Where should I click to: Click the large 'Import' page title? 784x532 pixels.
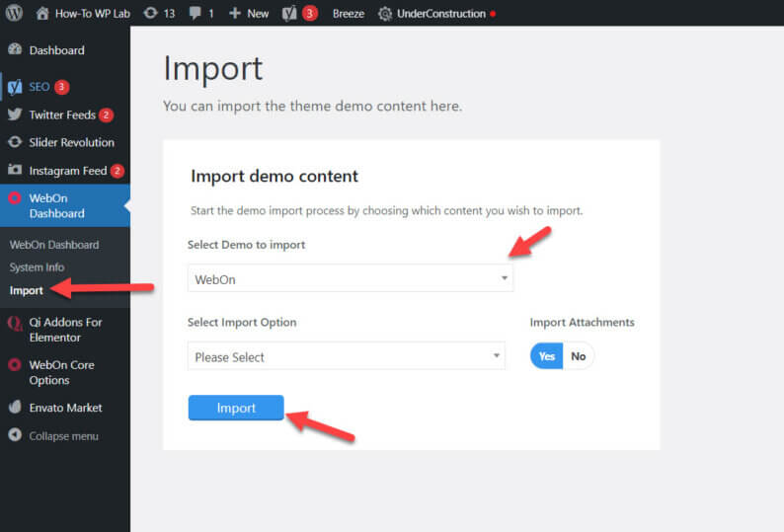click(213, 68)
